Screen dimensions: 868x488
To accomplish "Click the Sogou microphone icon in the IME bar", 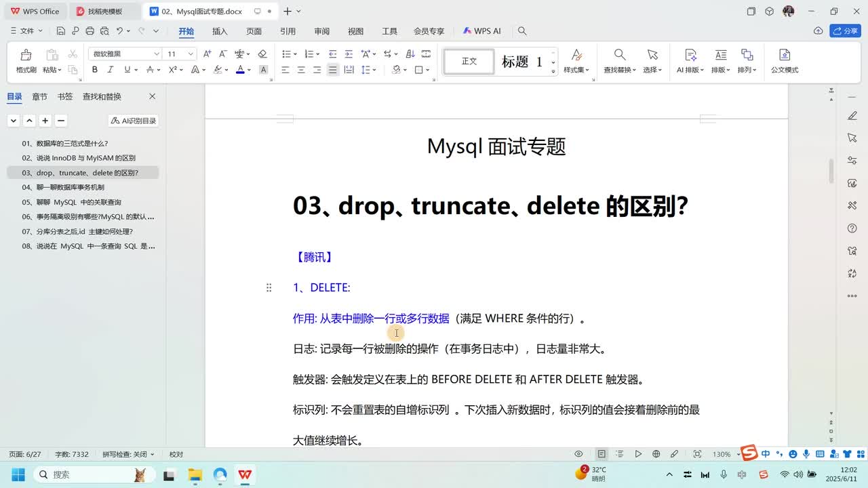I will [x=806, y=454].
